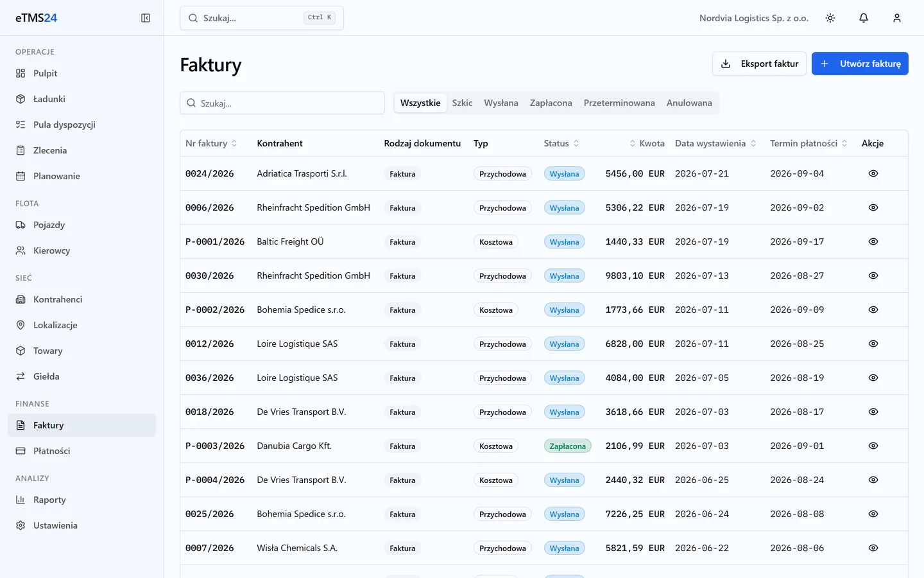924x578 pixels.
Task: View invoice 0006/2026 eye icon
Action: (x=873, y=207)
